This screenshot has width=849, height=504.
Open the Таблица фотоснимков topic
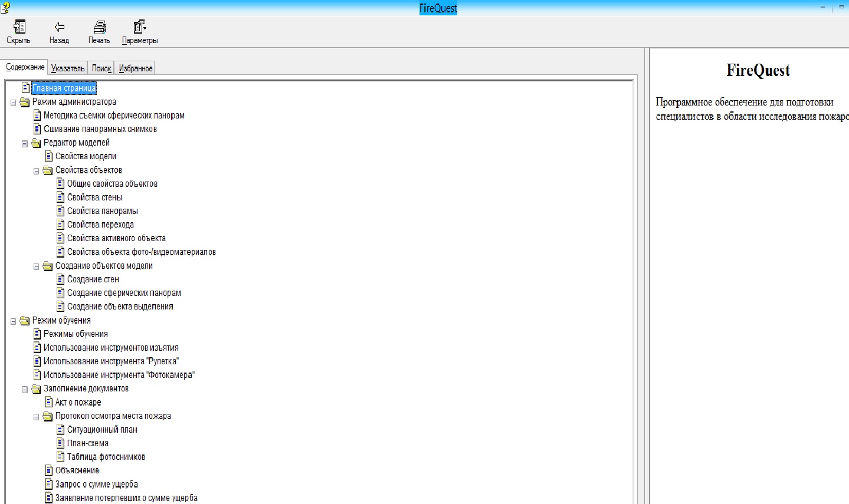point(106,457)
